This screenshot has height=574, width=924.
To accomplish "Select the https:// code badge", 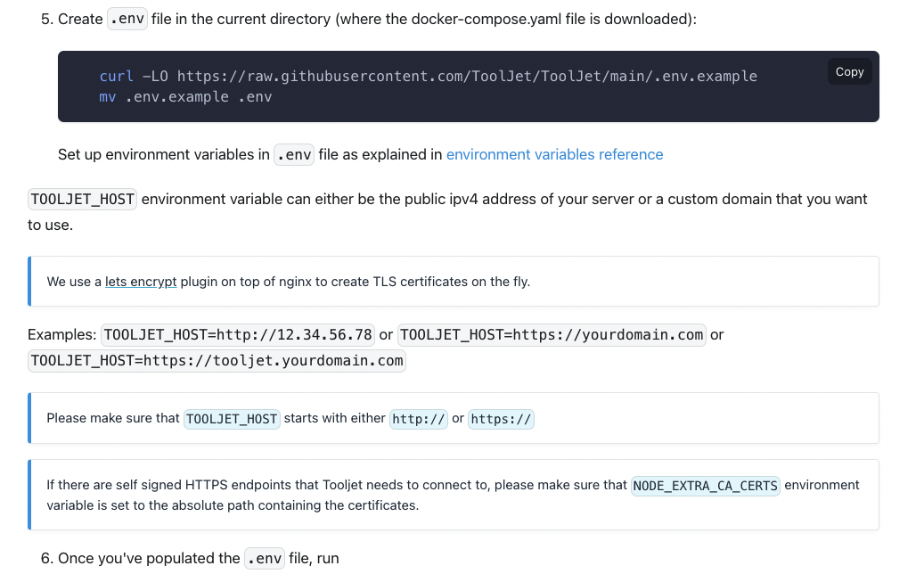I will pos(501,418).
